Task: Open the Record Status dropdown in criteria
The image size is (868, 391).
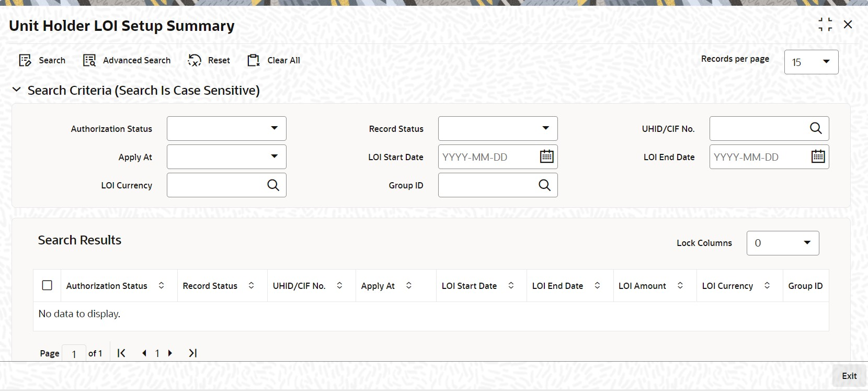Action: tap(498, 128)
